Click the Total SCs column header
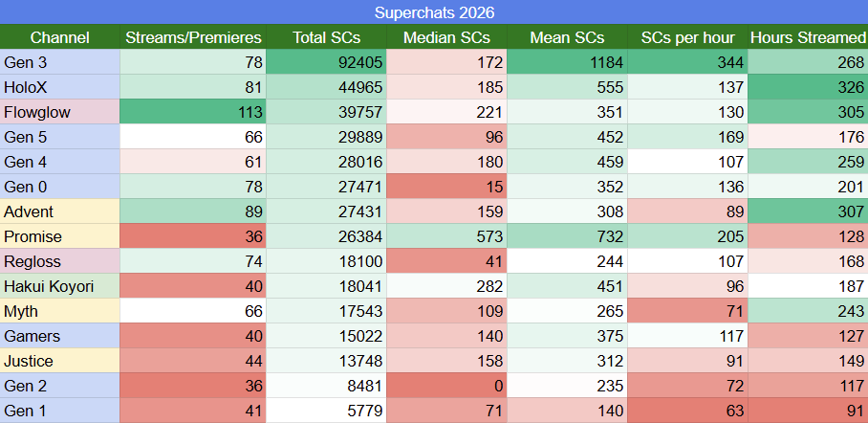 [x=326, y=37]
